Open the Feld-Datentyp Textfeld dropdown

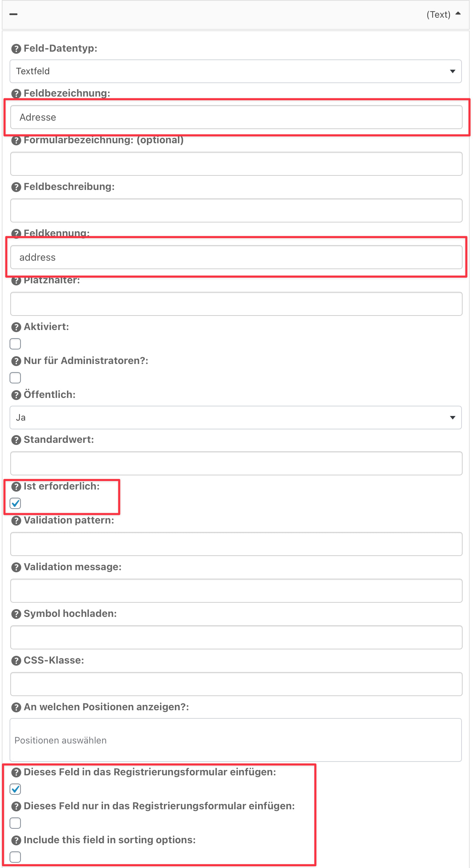click(x=236, y=71)
